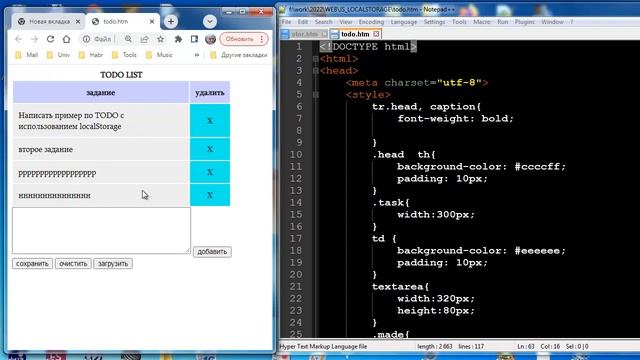
Task: Bookmark this page with the star
Action: click(160, 39)
